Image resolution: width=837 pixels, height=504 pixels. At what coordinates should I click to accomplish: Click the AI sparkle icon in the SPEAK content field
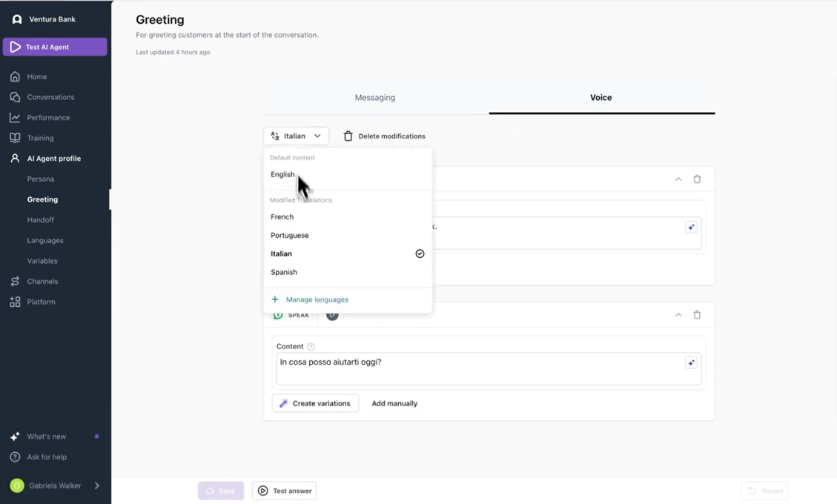(691, 362)
